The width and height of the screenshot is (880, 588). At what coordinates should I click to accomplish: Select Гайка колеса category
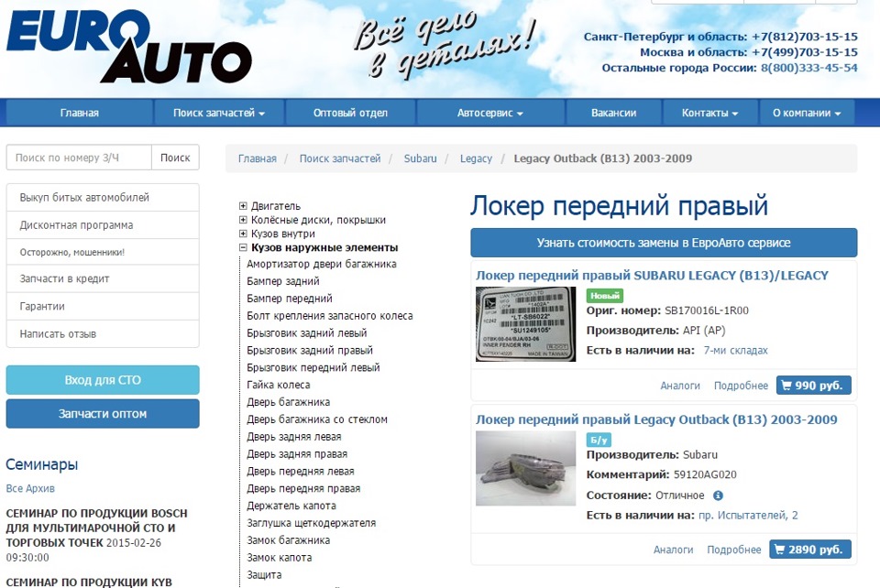279,385
